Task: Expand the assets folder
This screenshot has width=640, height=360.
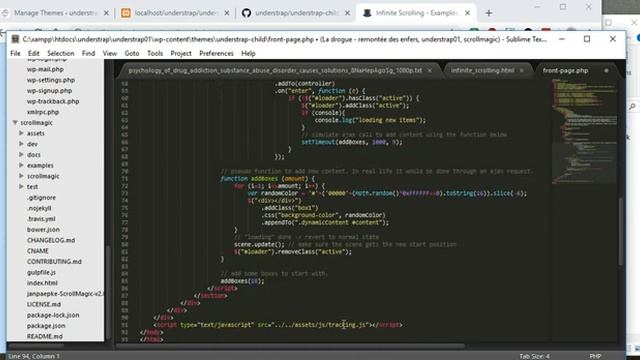Action: pos(21,133)
